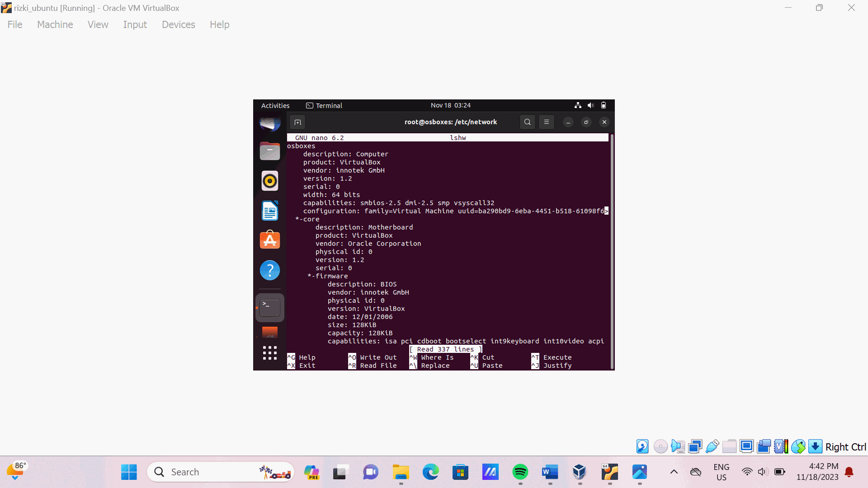Open the clock showing Nov 18 03:24
This screenshot has width=868, height=488.
[x=451, y=105]
